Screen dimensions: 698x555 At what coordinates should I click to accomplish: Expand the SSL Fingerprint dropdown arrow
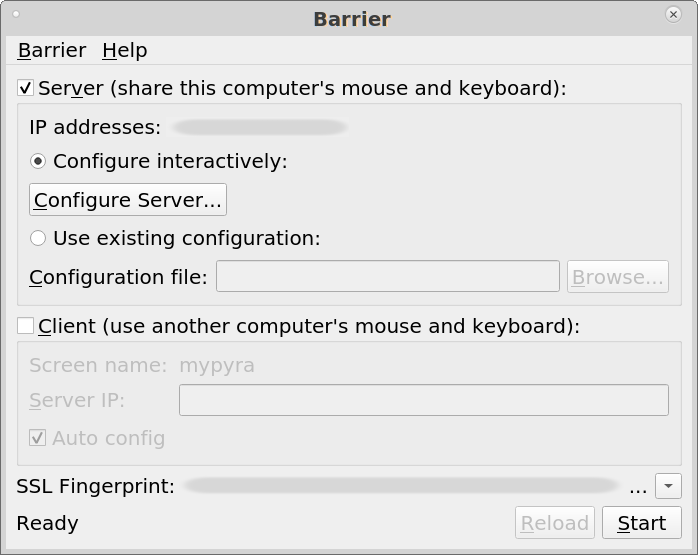coord(668,486)
